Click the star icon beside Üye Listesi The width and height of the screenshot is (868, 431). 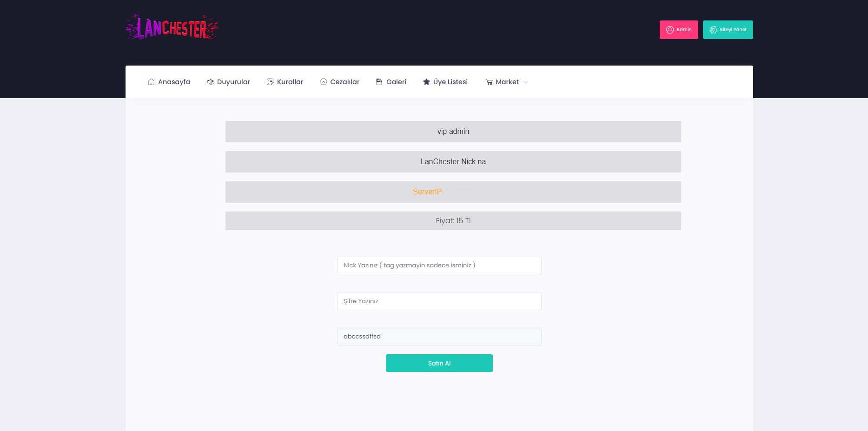(x=426, y=82)
